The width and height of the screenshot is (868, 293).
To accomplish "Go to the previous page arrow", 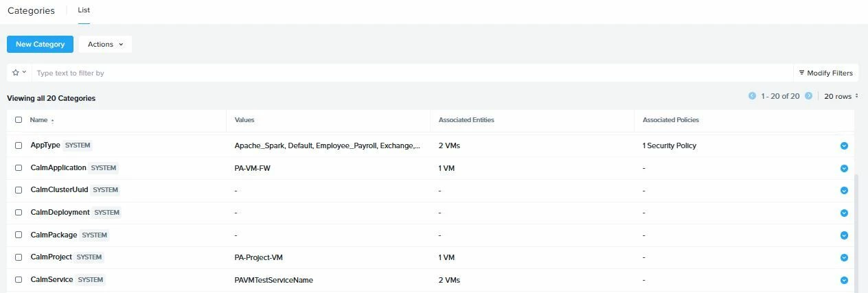I will click(x=752, y=96).
